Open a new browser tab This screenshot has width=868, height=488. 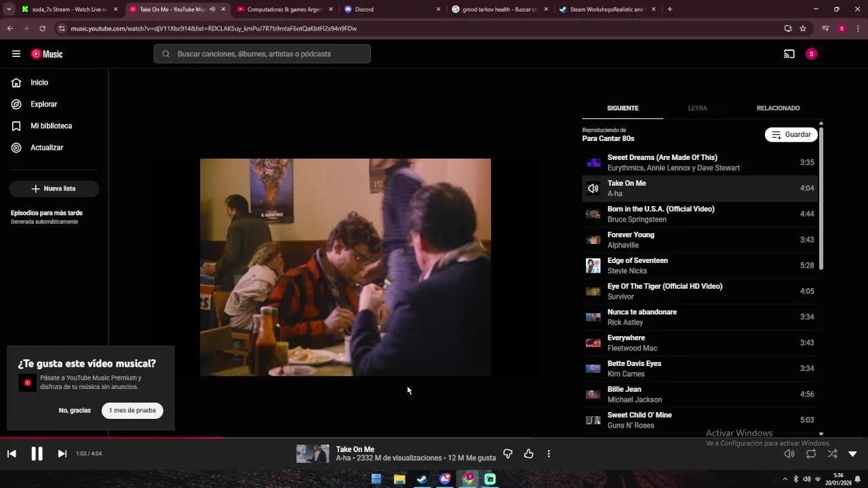click(670, 9)
